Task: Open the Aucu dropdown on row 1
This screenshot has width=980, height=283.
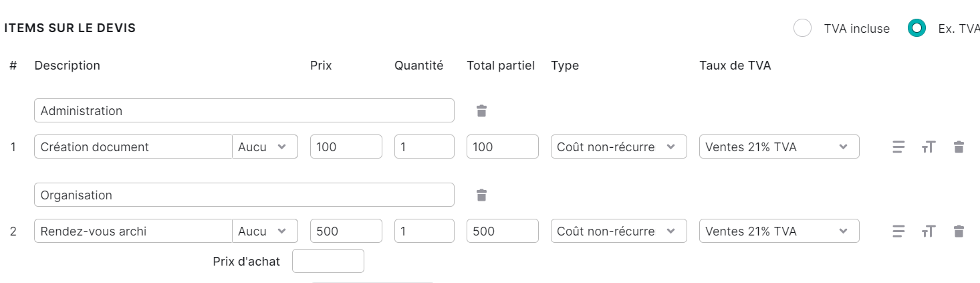Action: [x=265, y=147]
